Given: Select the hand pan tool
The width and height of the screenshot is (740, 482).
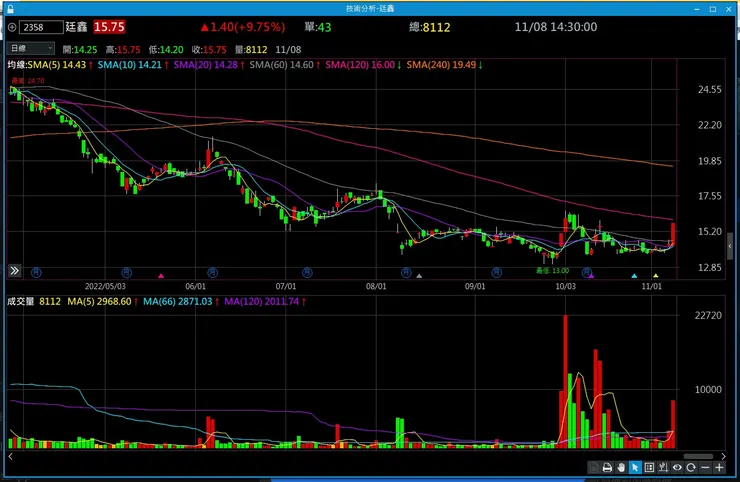Looking at the screenshot, I should point(621,467).
